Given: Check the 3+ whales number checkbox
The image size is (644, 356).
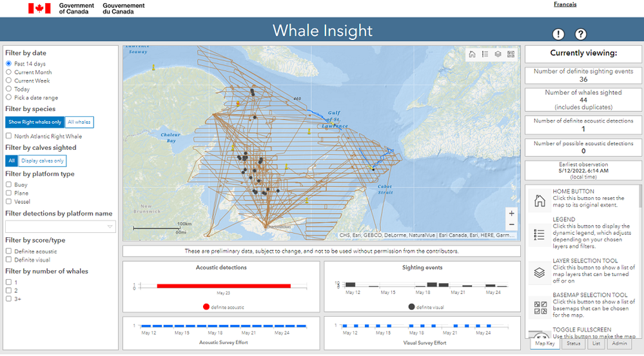Looking at the screenshot, I should (x=8, y=299).
